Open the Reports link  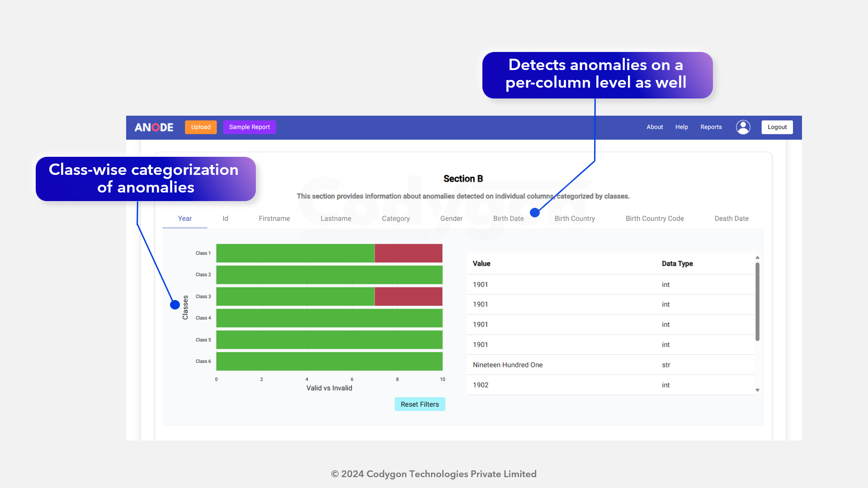tap(711, 127)
